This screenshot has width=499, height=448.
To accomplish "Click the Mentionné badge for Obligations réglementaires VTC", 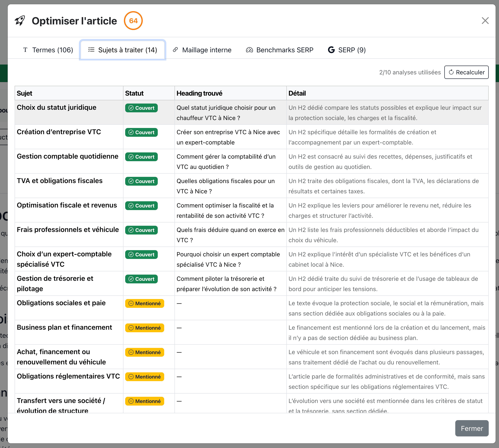I will [x=144, y=377].
